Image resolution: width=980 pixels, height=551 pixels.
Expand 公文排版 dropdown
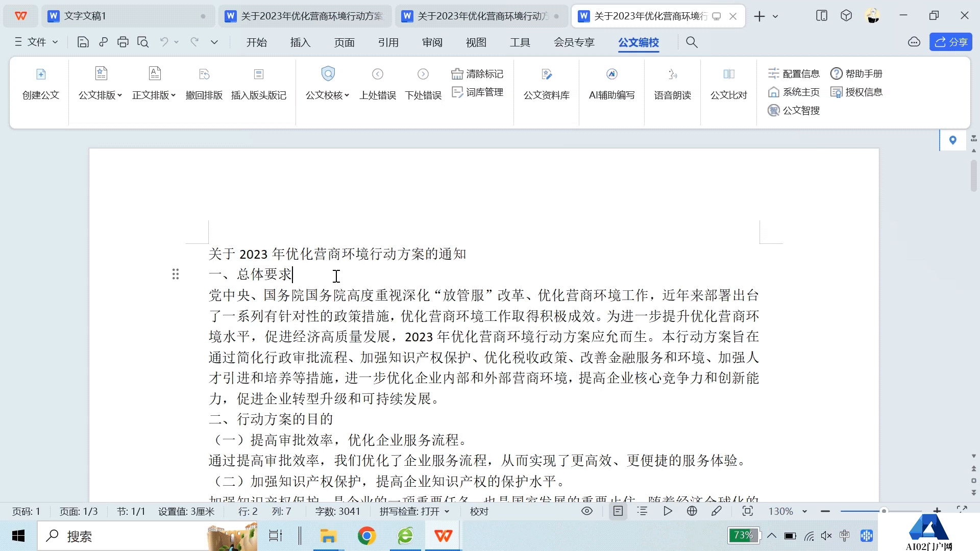(119, 95)
